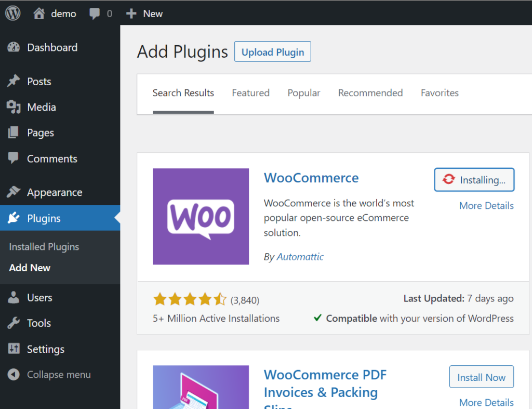Open the WordPress logo menu

pos(13,14)
